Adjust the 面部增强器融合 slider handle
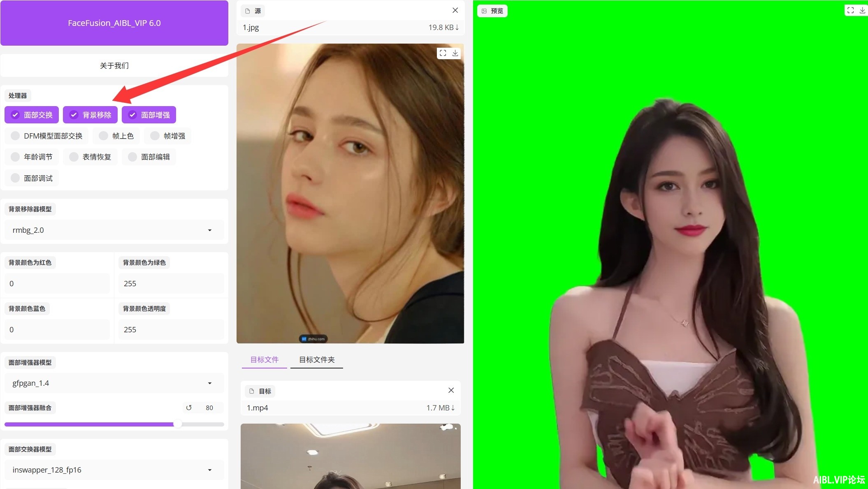The width and height of the screenshot is (868, 489). pyautogui.click(x=177, y=424)
